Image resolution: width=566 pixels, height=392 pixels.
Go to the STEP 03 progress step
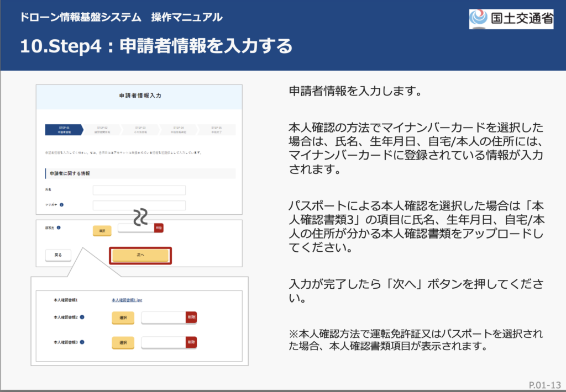[x=140, y=130]
